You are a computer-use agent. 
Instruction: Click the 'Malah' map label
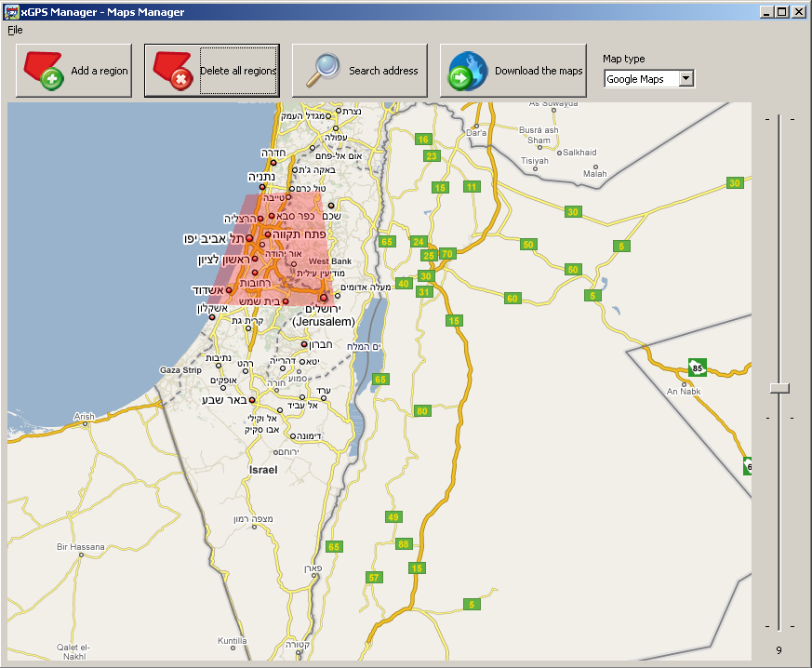coord(594,174)
